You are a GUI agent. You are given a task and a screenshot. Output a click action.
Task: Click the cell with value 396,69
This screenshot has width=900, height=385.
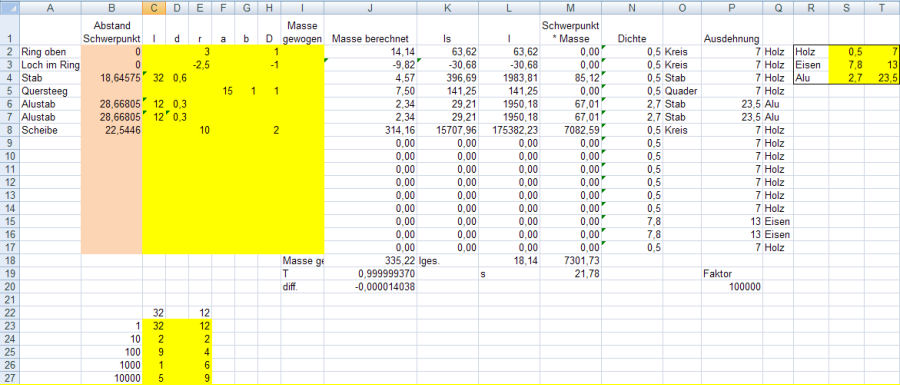(x=447, y=78)
